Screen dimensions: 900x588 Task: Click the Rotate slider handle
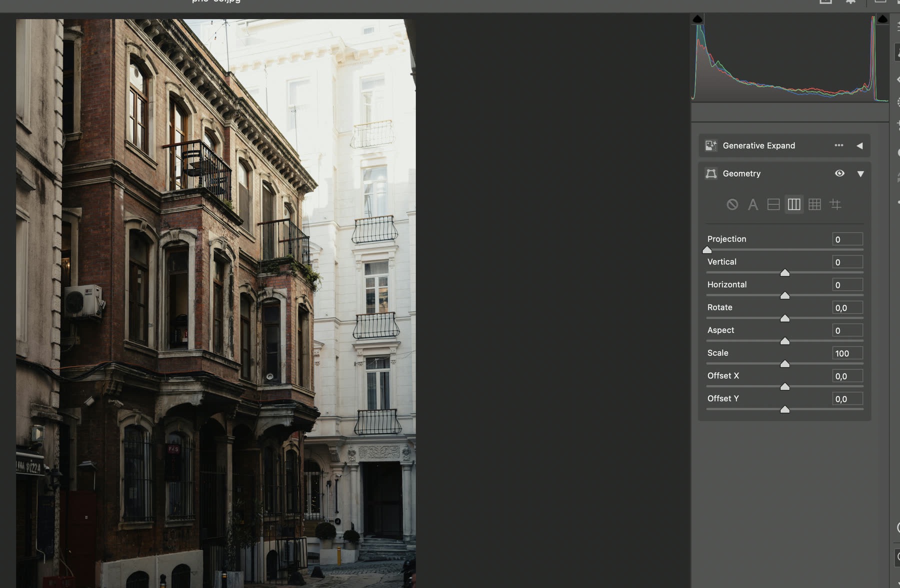pos(785,318)
